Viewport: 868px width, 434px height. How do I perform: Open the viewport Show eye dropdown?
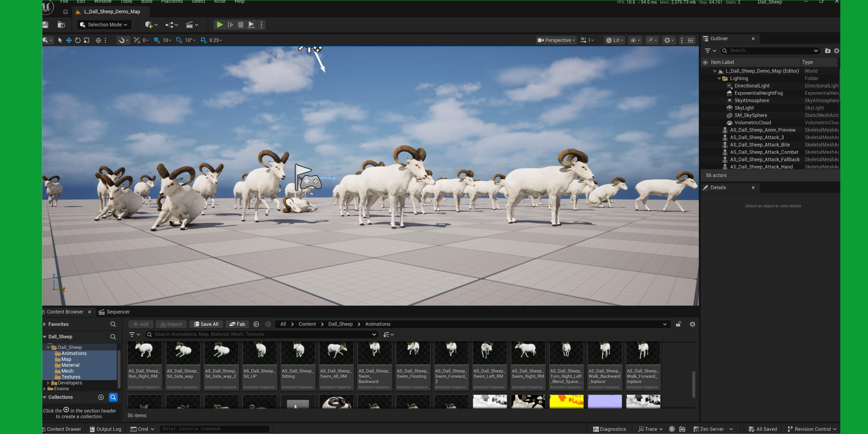[x=635, y=40]
